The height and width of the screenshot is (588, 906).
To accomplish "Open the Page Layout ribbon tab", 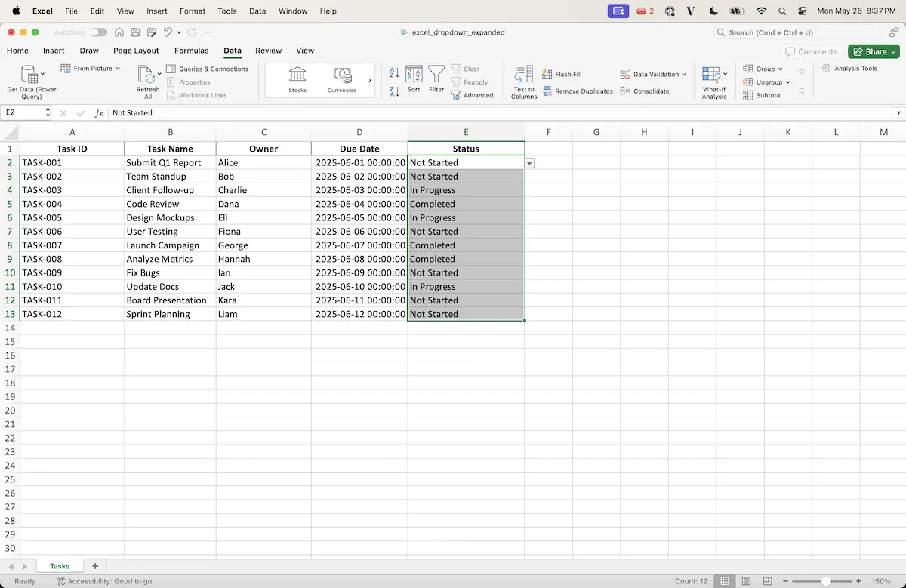I will [x=136, y=51].
